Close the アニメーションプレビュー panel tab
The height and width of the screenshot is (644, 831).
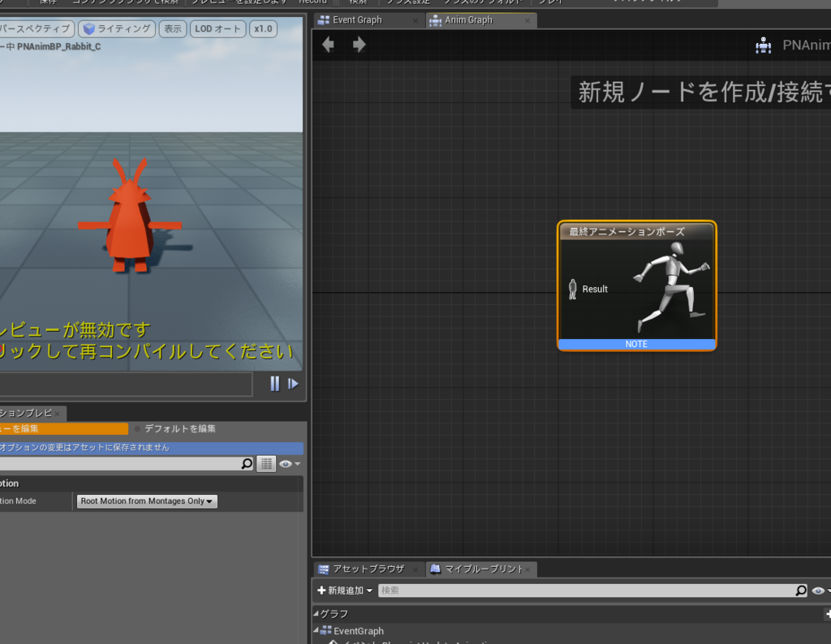(x=58, y=414)
